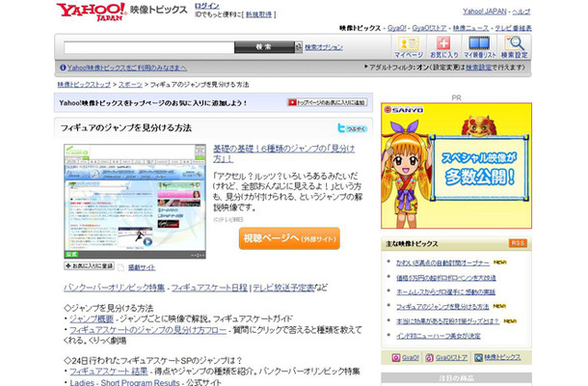Click the Gyao! icon in the bottom bar
Screen dimensions: 588x386
(396, 357)
